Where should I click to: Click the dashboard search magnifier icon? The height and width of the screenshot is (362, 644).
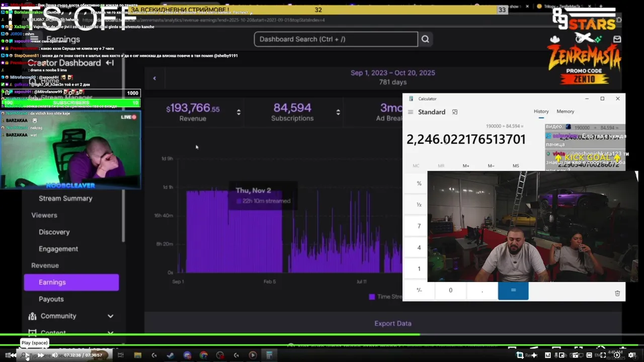point(425,39)
